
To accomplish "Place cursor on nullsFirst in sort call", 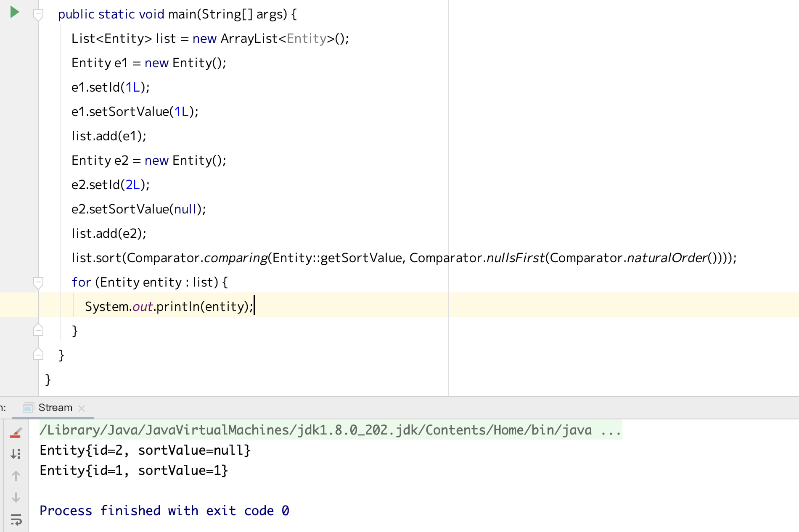I will click(x=515, y=258).
